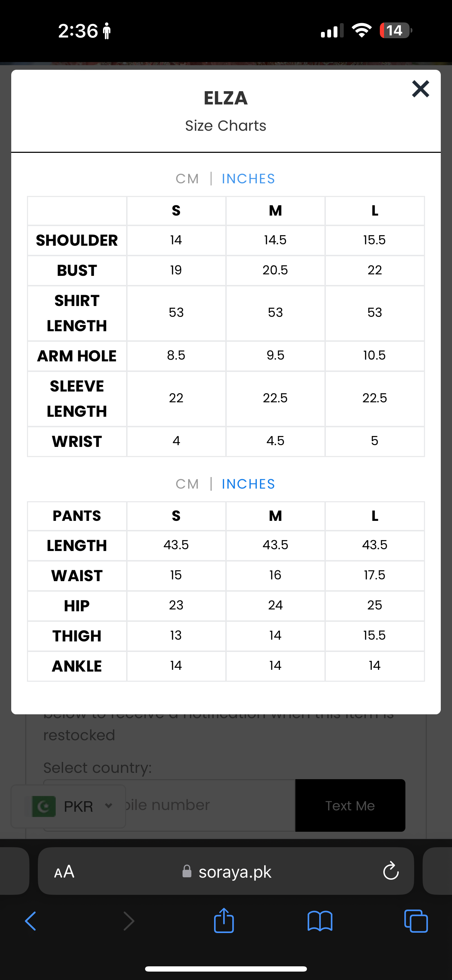Image resolution: width=452 pixels, height=980 pixels.
Task: Reload the page with refresh icon
Action: tap(391, 871)
